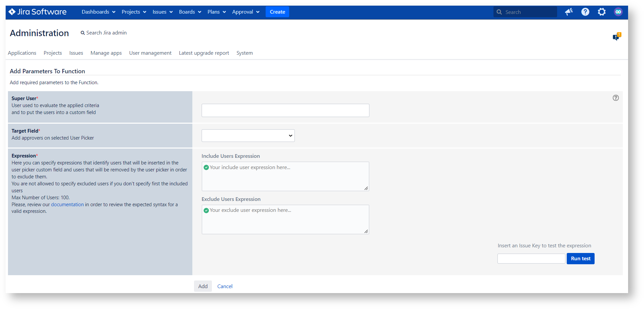Open the Manage apps tab
Image resolution: width=644 pixels, height=309 pixels.
pos(106,53)
